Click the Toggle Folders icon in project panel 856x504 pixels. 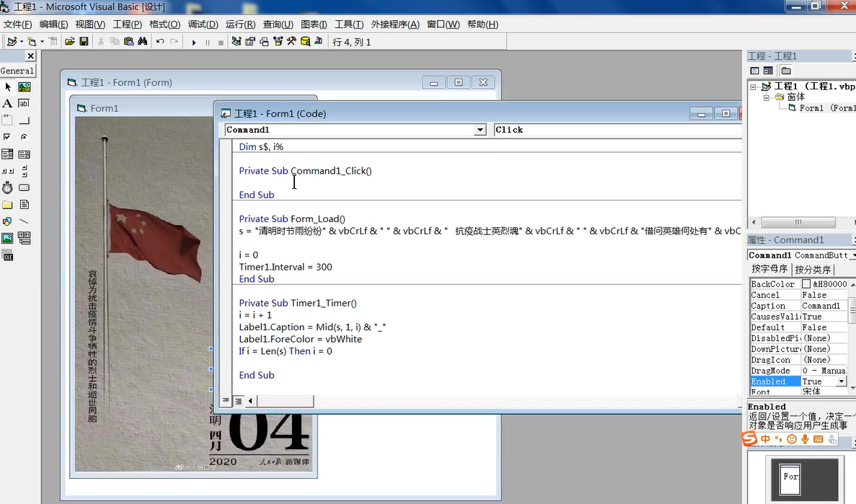786,71
